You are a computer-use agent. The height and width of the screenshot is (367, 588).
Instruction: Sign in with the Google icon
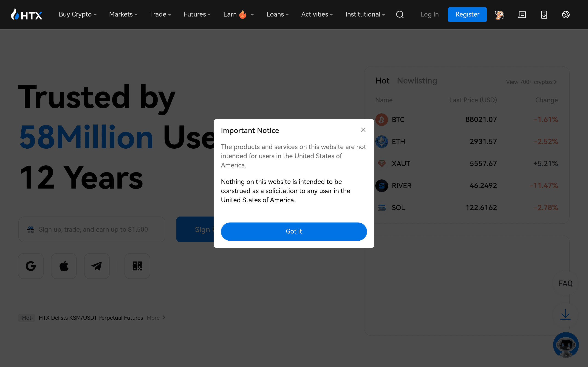tap(31, 266)
